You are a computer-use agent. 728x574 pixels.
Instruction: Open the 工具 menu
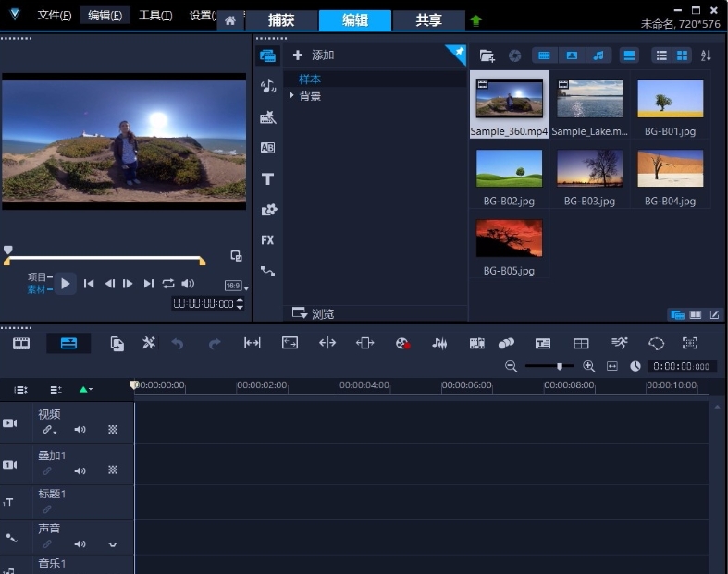point(155,16)
